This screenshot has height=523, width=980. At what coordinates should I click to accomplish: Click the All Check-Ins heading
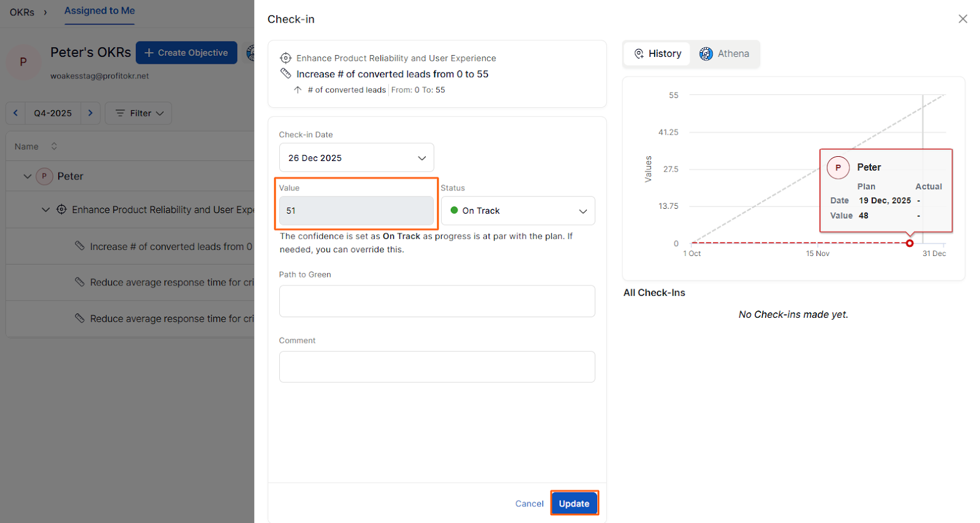(x=654, y=293)
